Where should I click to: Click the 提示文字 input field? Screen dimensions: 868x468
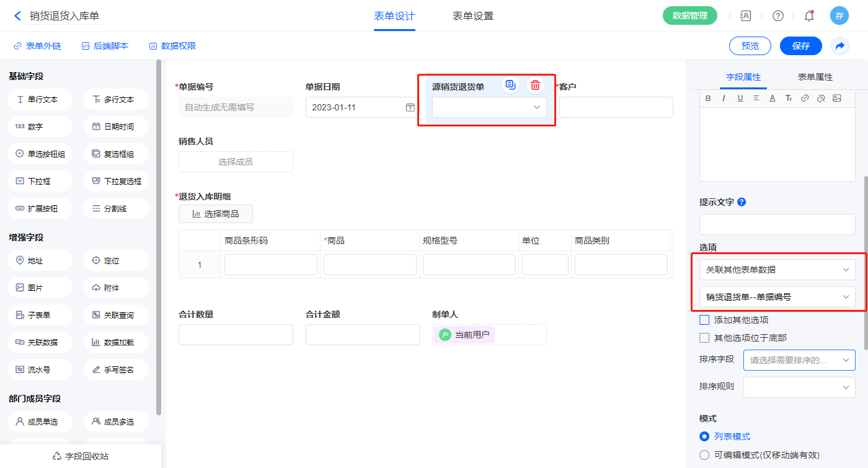point(777,224)
